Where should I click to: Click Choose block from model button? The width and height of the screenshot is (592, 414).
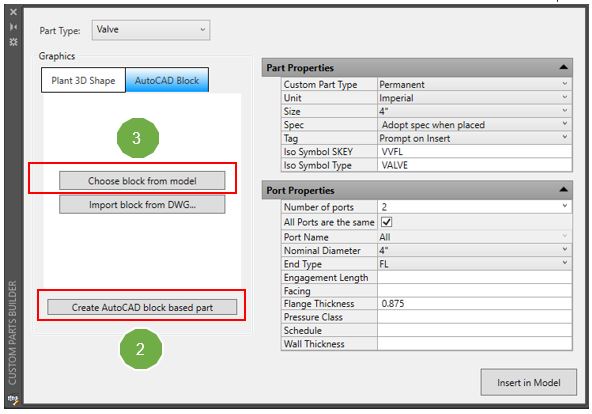(x=142, y=181)
